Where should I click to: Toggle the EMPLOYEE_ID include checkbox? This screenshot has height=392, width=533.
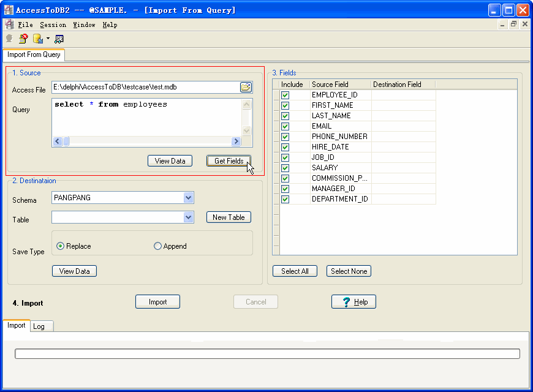(285, 95)
